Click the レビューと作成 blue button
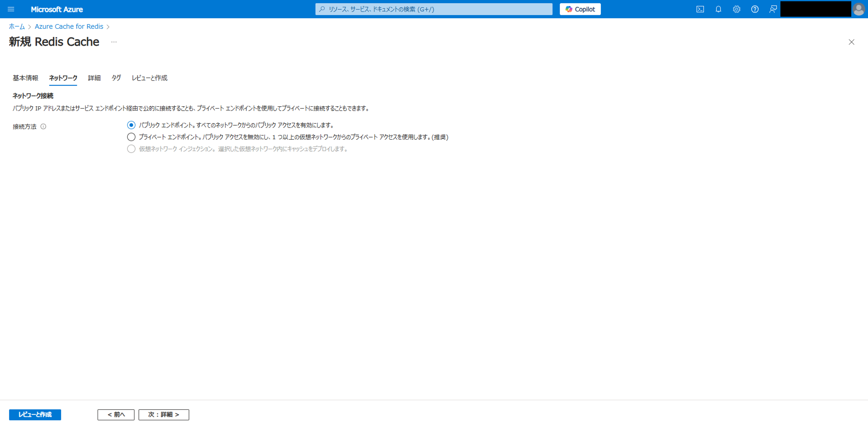The image size is (868, 434). [x=35, y=414]
